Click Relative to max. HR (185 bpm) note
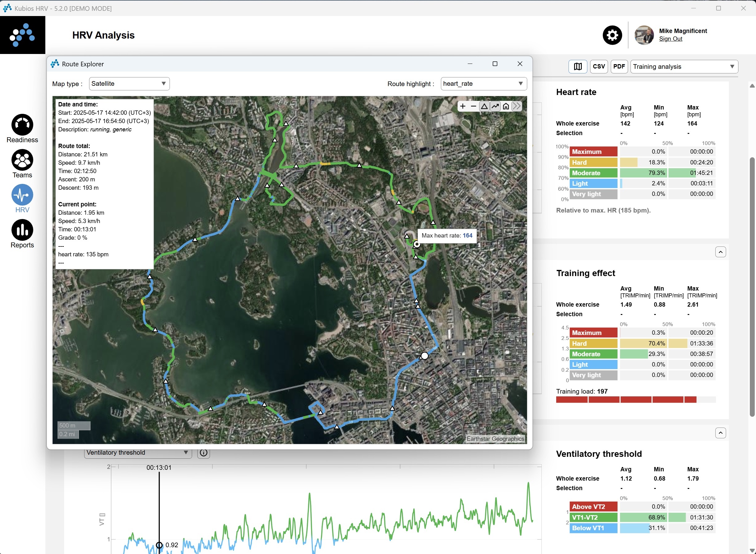The width and height of the screenshot is (756, 554). tap(603, 211)
